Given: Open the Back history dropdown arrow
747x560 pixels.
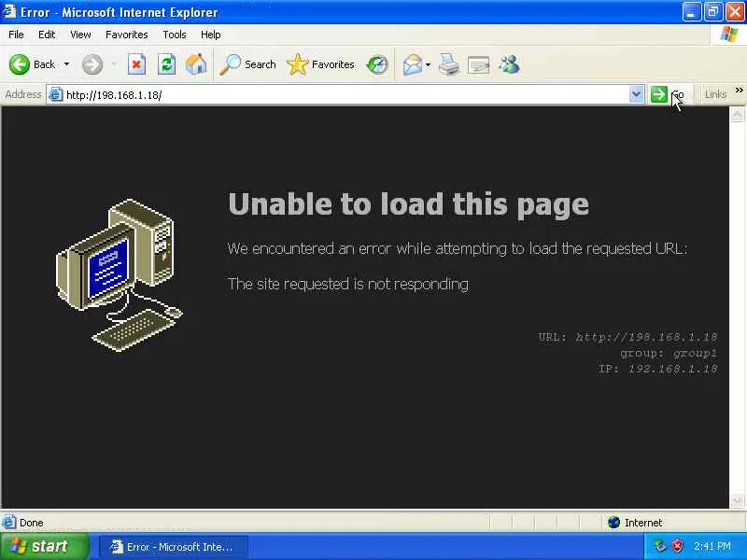Looking at the screenshot, I should point(66,64).
